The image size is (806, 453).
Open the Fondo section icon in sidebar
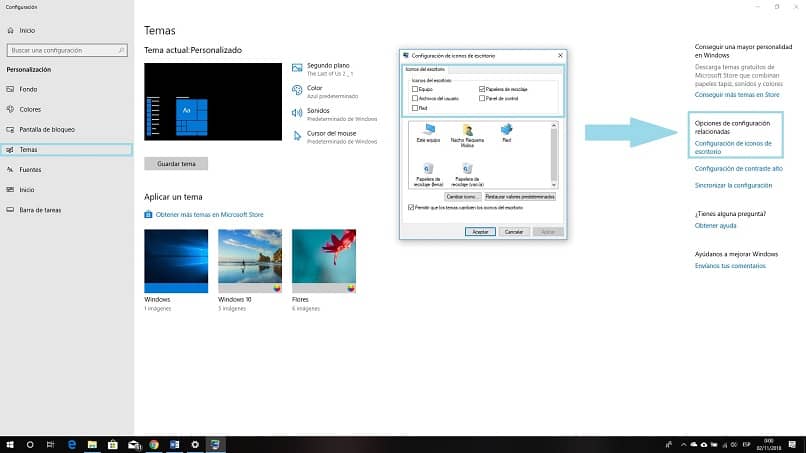click(x=10, y=89)
